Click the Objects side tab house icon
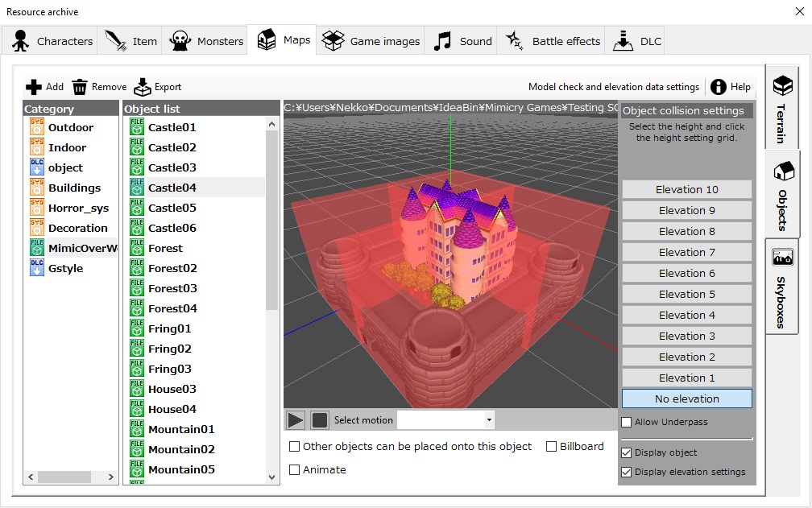Screen dimensions: 812x508 (x=784, y=171)
